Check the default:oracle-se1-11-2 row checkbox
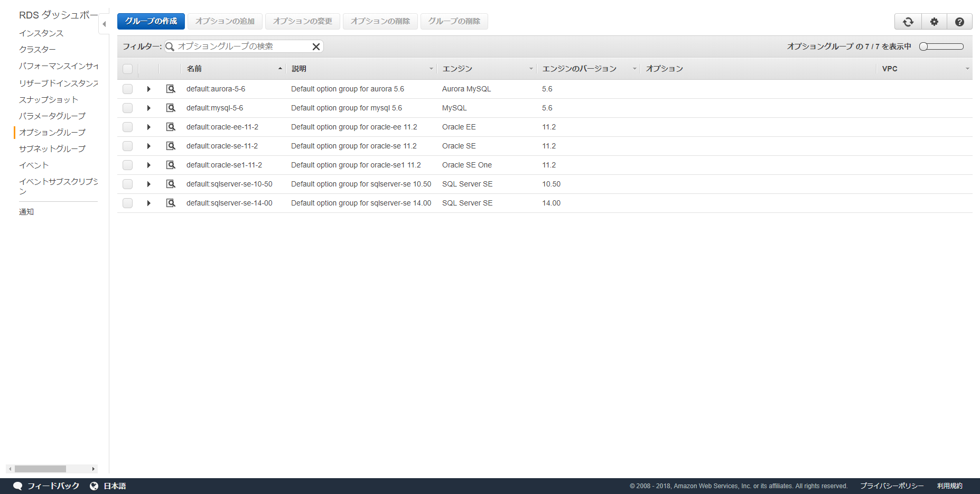Screen dimensions: 980x494 click(127, 165)
